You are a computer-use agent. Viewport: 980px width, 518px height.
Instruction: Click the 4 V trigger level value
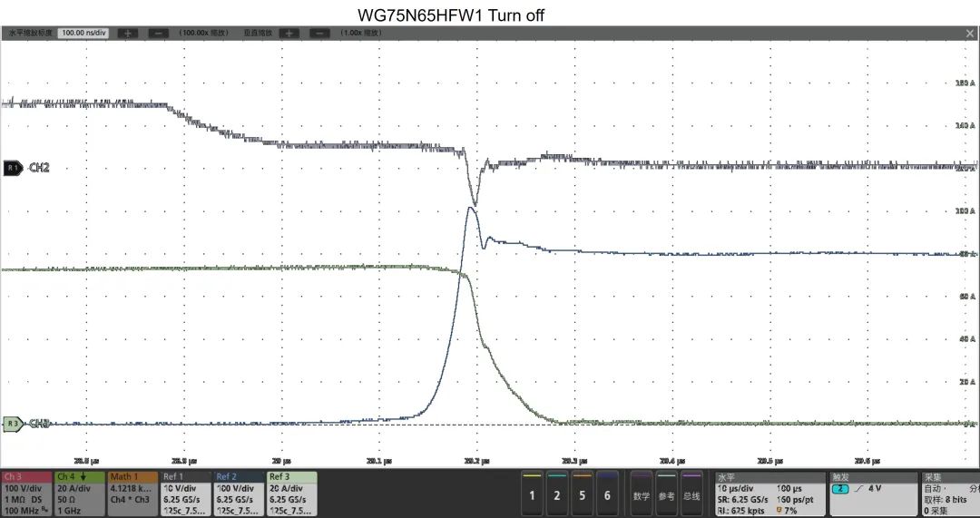click(x=876, y=489)
